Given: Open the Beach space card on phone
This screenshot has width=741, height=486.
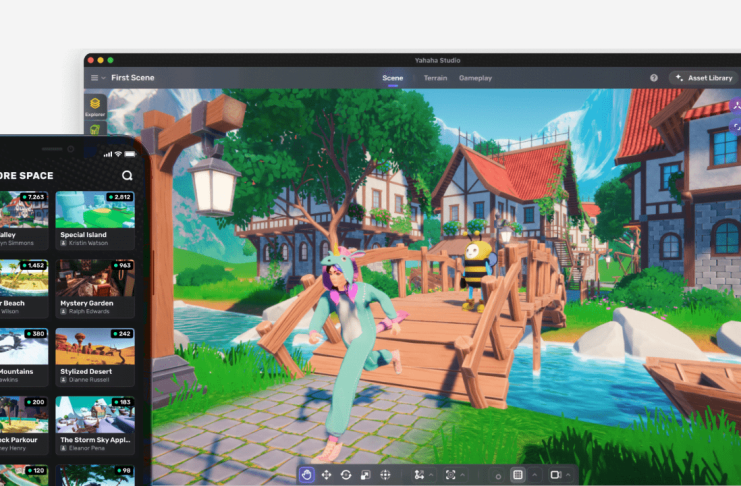Looking at the screenshot, I should pos(24,288).
